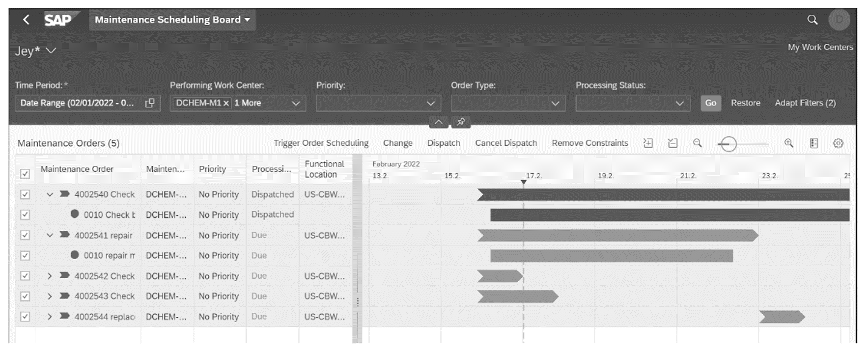The width and height of the screenshot is (868, 351).
Task: Open My Work Centers link
Action: tap(820, 47)
